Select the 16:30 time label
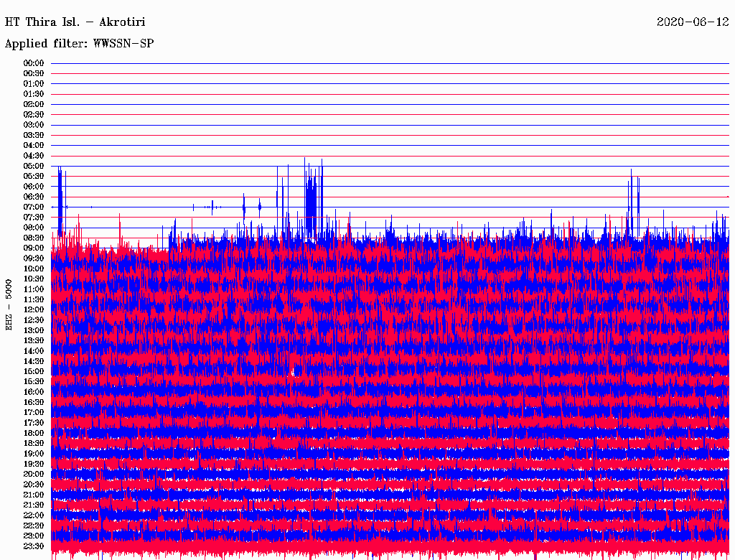Image resolution: width=735 pixels, height=560 pixels. 34,403
